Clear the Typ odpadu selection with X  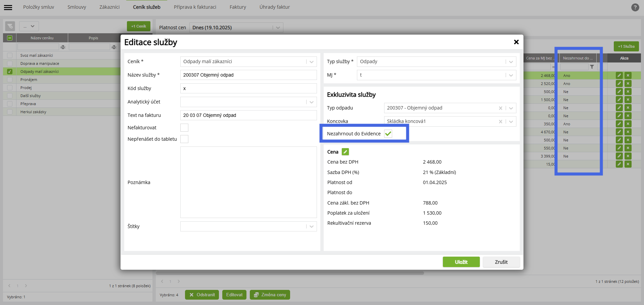tap(500, 108)
